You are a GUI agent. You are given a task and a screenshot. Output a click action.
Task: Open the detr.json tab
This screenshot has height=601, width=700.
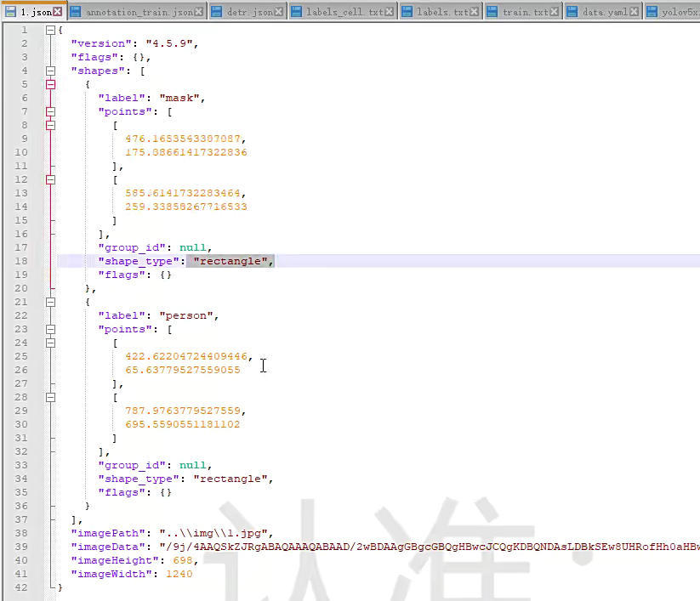point(251,12)
